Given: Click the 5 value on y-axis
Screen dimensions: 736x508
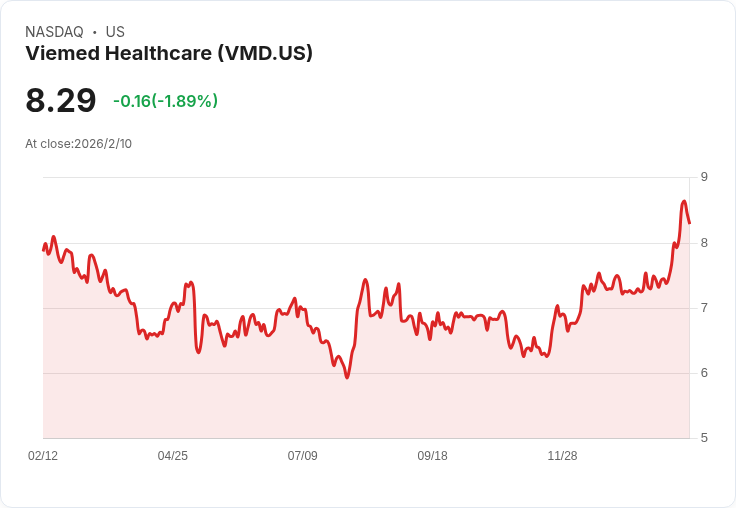Looking at the screenshot, I should [704, 438].
